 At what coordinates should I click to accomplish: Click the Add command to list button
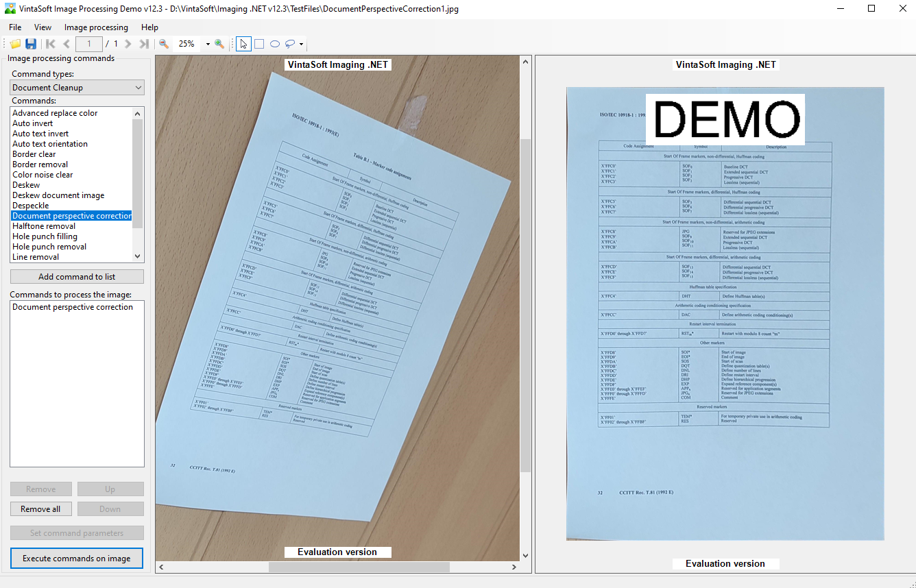77,277
